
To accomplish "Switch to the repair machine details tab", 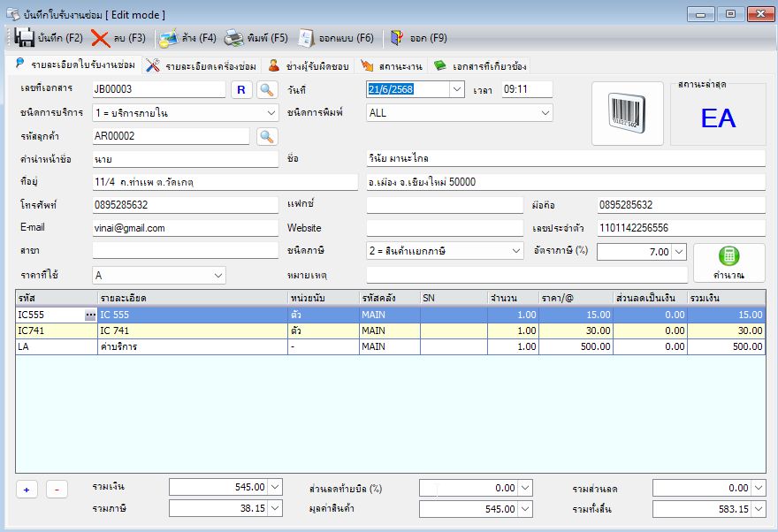I will pos(201,66).
